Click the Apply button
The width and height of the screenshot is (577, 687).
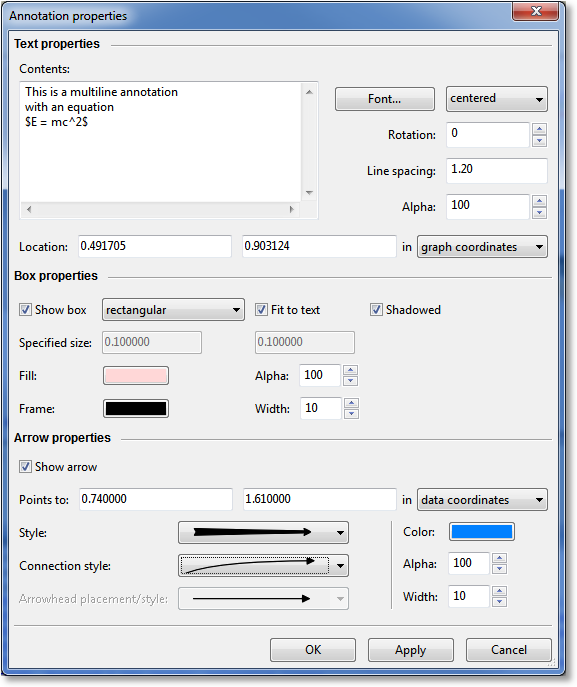tap(411, 650)
